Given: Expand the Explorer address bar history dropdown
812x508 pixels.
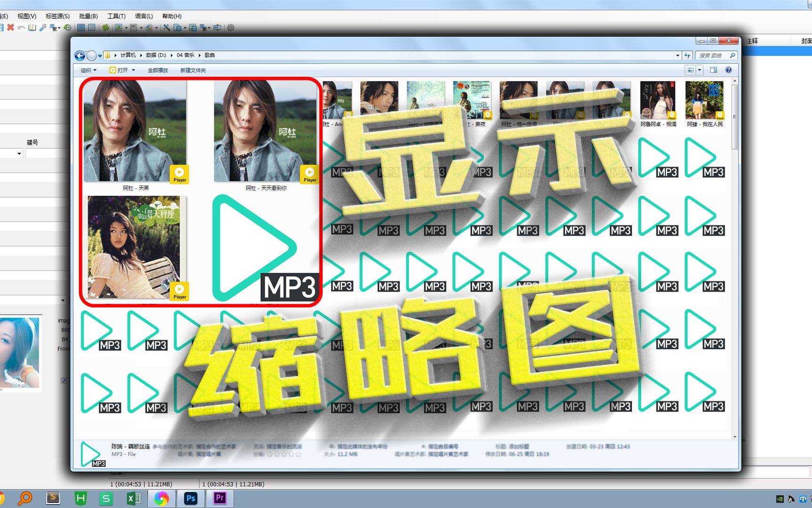Looking at the screenshot, I should tap(678, 56).
